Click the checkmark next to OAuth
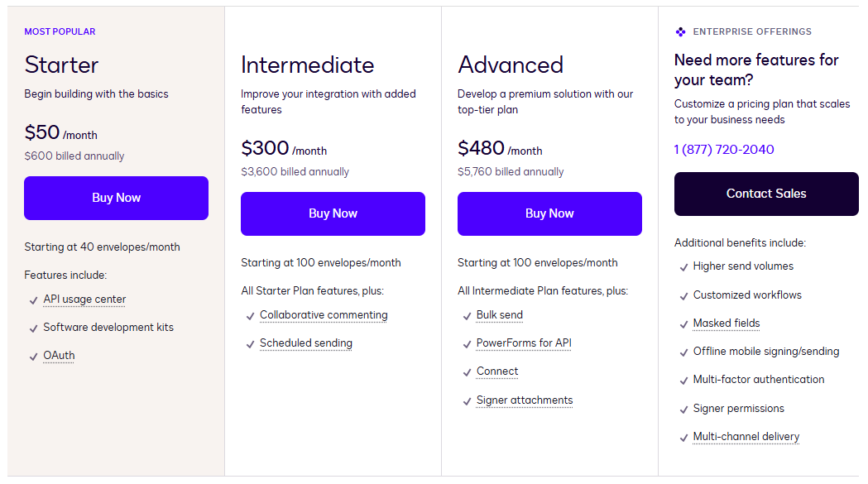This screenshot has width=868, height=484. (31, 356)
